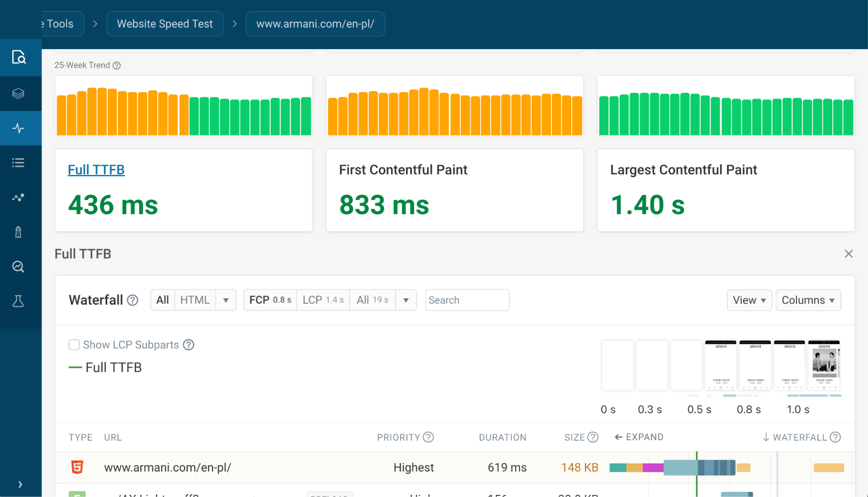Click the Full TTFB legend entry

pos(106,368)
